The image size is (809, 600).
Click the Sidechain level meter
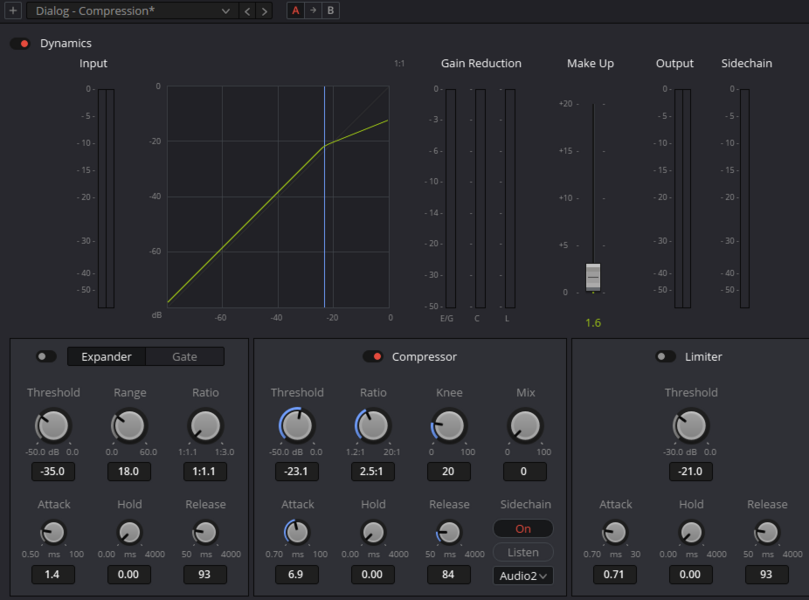tap(745, 199)
